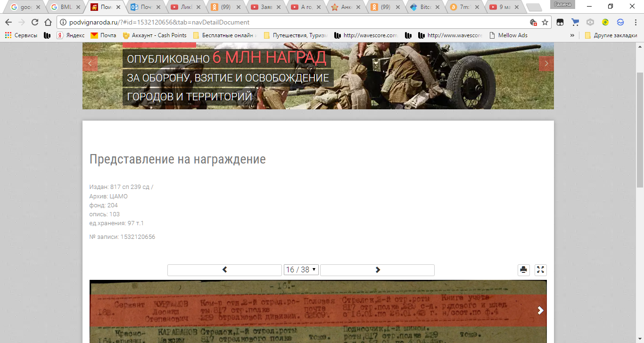Click the white arrow on scan image

click(540, 310)
